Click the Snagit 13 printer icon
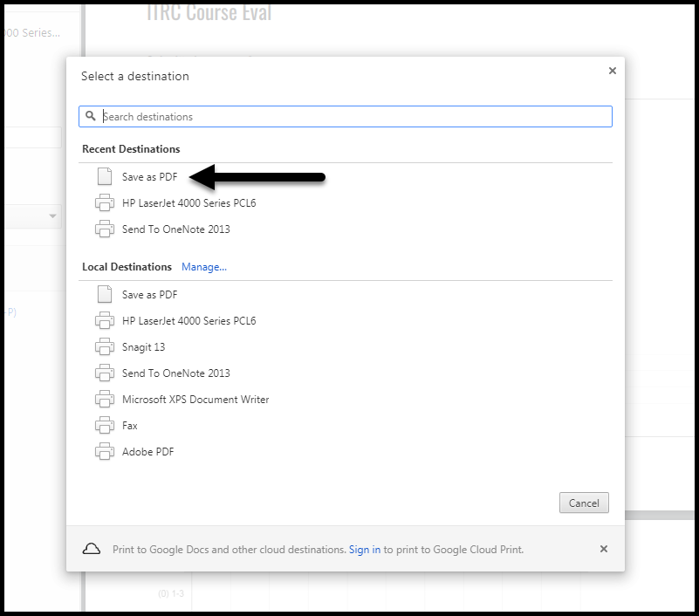Image resolution: width=699 pixels, height=616 pixels. tap(105, 347)
